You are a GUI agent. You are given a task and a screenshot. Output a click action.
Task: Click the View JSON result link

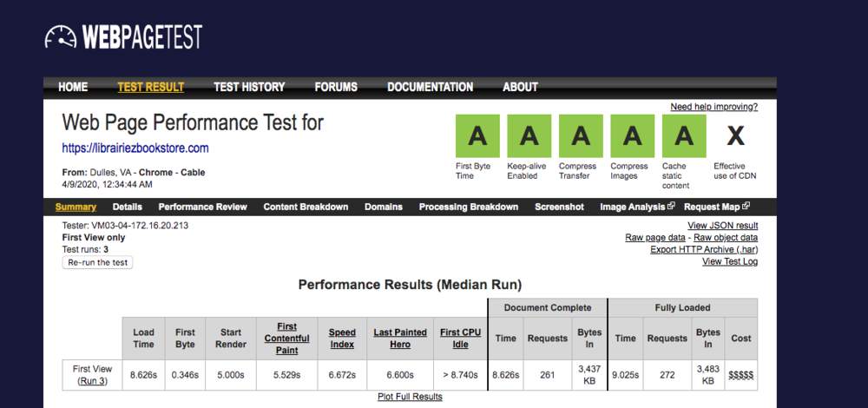tap(722, 226)
